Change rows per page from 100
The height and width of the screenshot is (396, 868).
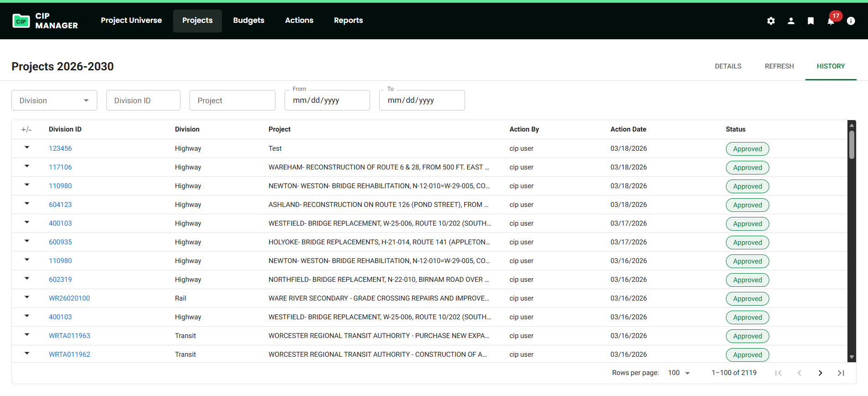point(678,373)
